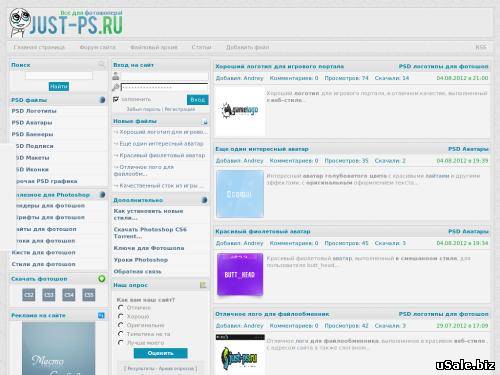The width and height of the screenshot is (500, 375).
Task: Open Регистрация link
Action: 180,109
